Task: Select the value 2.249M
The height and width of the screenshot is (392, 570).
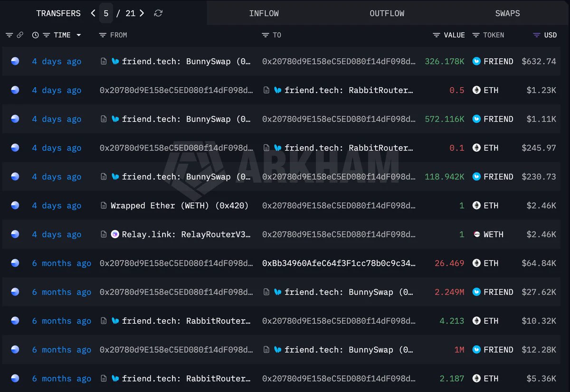Action: (x=449, y=292)
